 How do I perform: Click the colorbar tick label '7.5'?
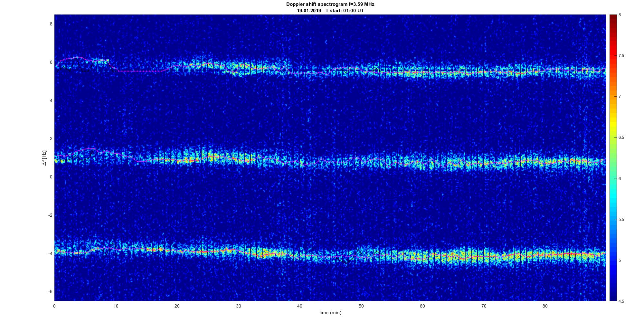[621, 56]
